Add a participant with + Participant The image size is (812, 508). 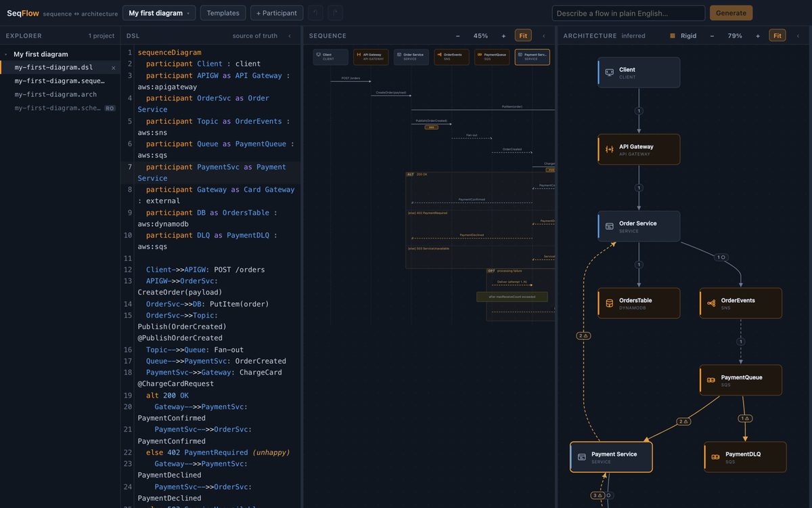tap(277, 13)
